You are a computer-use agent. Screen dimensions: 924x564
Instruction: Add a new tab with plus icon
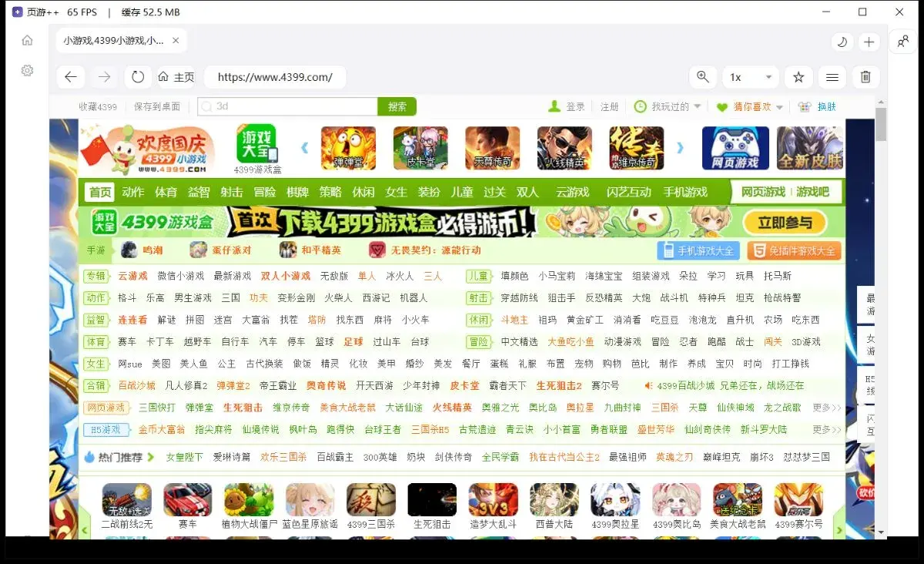(869, 42)
